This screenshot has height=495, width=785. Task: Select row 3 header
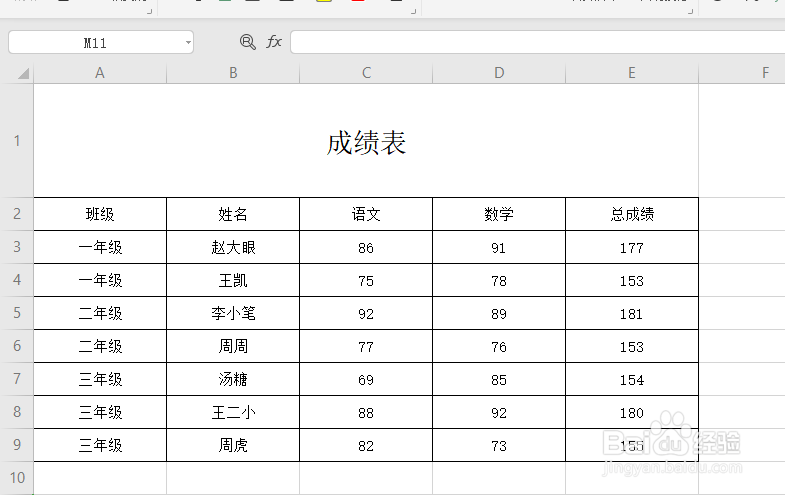click(17, 247)
